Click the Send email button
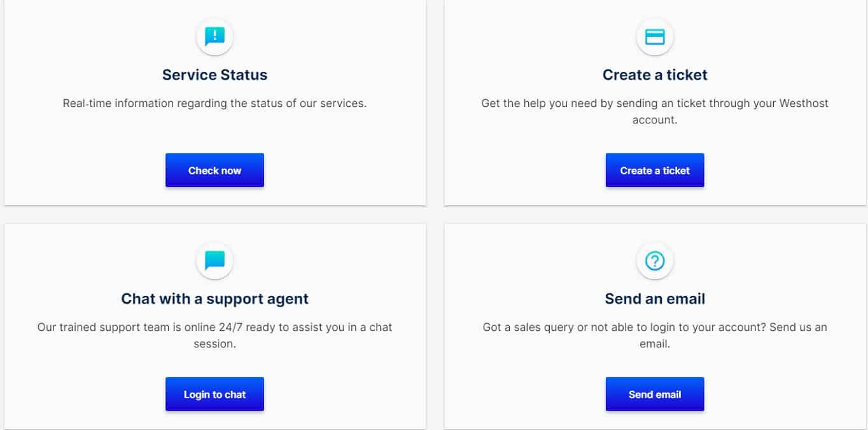 [655, 394]
